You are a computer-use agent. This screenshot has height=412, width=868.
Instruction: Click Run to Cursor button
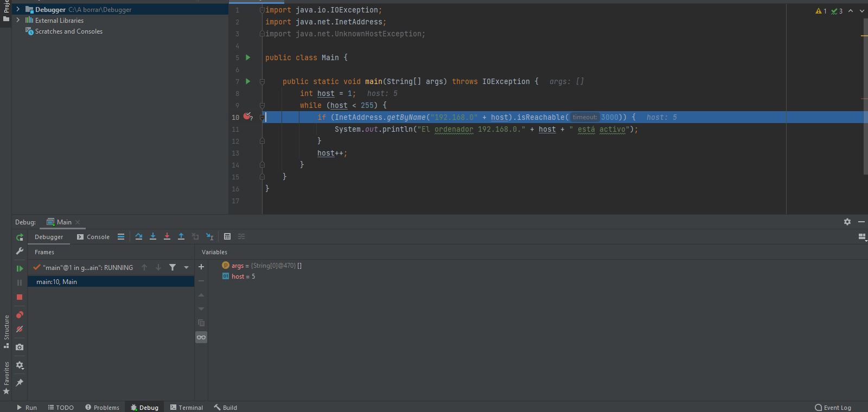(210, 236)
